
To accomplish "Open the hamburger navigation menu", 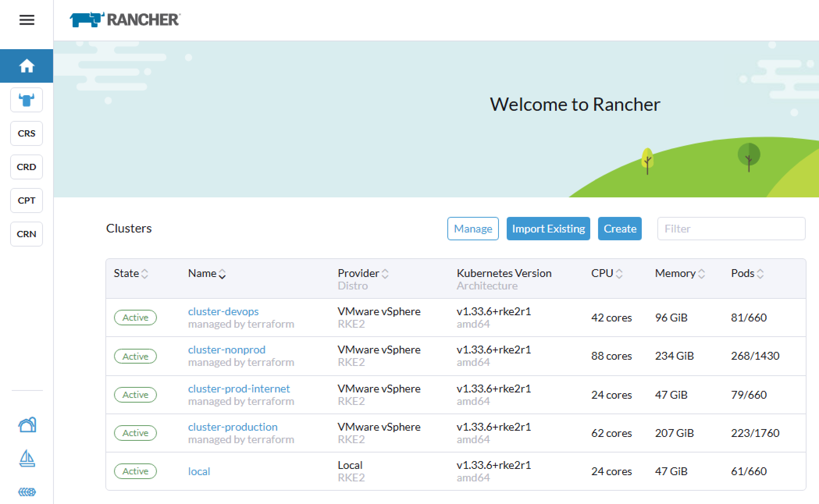I will tap(27, 20).
